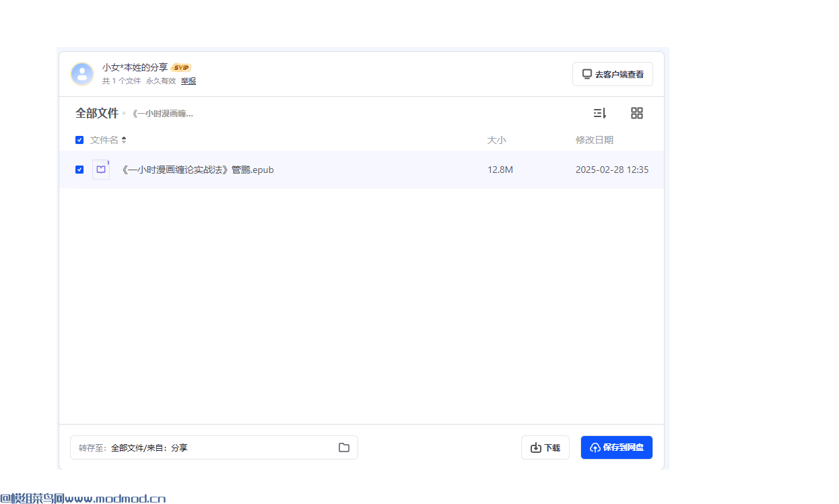Click the 永久有效 validity text
The width and height of the screenshot is (839, 504).
[161, 81]
